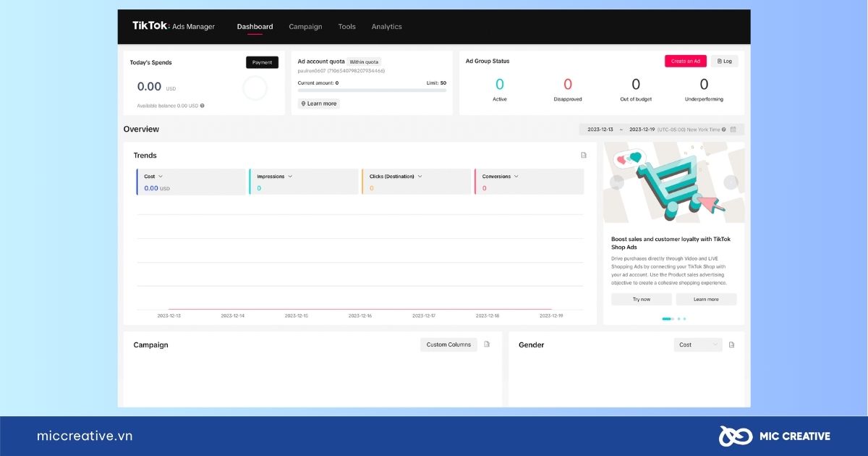
Task: Click the ad account quota progress bar
Action: tap(372, 90)
